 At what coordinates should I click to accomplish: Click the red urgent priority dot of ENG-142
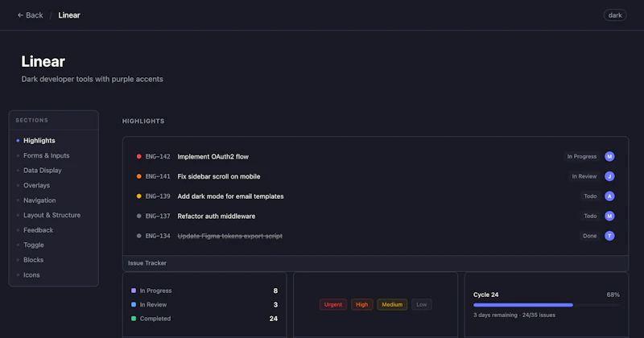tap(138, 156)
